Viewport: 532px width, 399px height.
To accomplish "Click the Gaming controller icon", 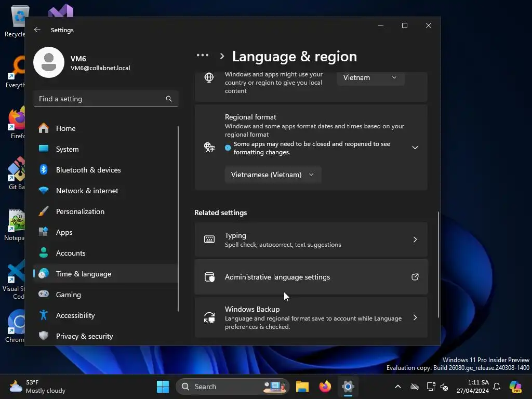I will pos(44,294).
